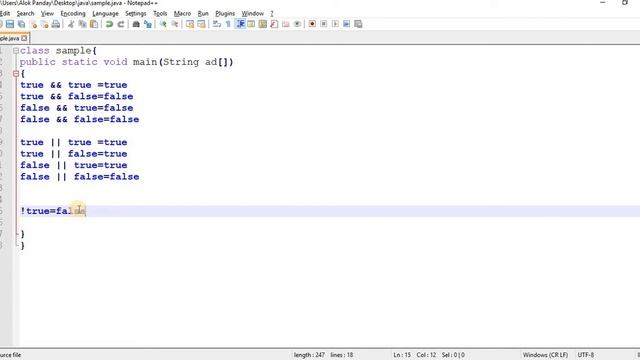Toggle the indent guide toolbar icon
The width and height of the screenshot is (640, 360).
click(x=240, y=24)
